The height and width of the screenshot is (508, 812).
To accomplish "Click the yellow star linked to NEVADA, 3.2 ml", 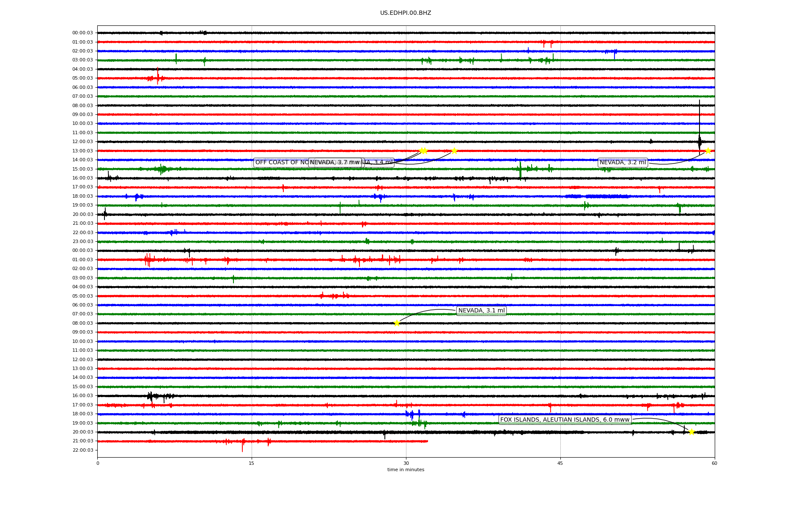I will click(708, 151).
